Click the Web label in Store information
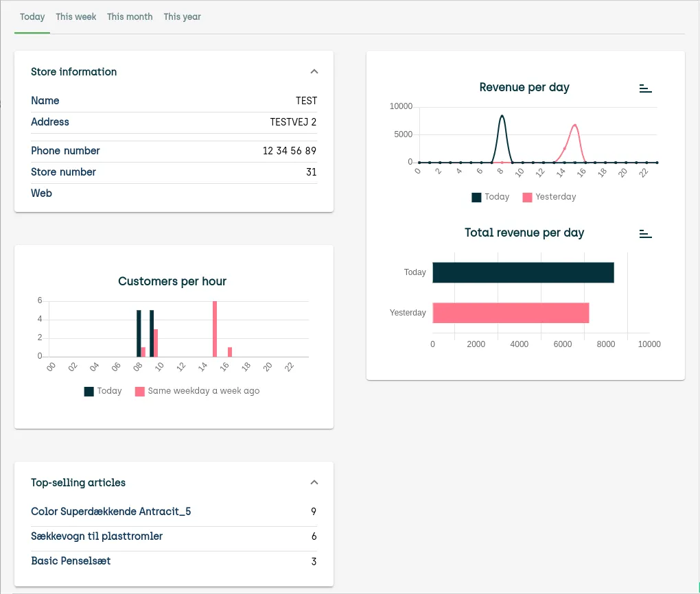 point(41,193)
